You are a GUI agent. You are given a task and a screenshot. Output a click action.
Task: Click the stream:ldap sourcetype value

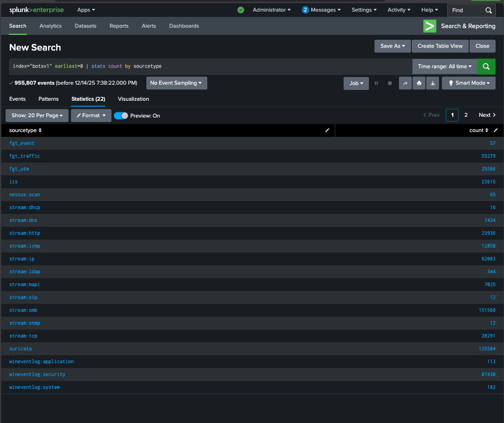pyautogui.click(x=25, y=272)
